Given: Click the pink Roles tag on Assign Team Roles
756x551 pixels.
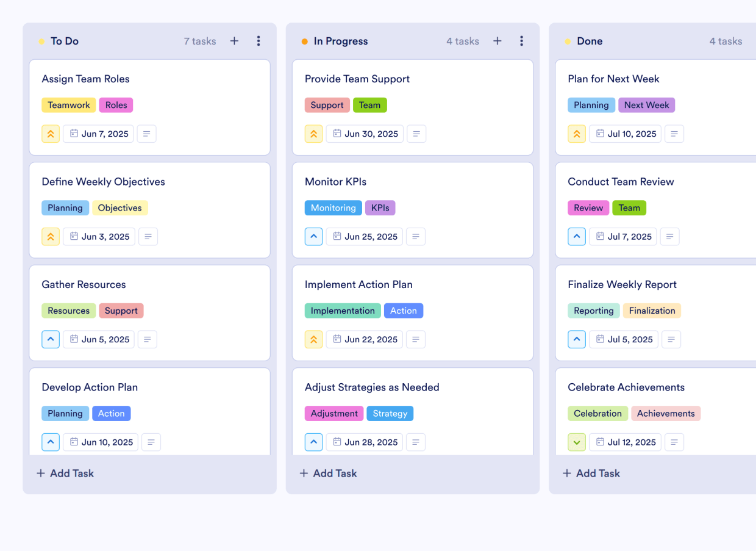Looking at the screenshot, I should [x=116, y=105].
